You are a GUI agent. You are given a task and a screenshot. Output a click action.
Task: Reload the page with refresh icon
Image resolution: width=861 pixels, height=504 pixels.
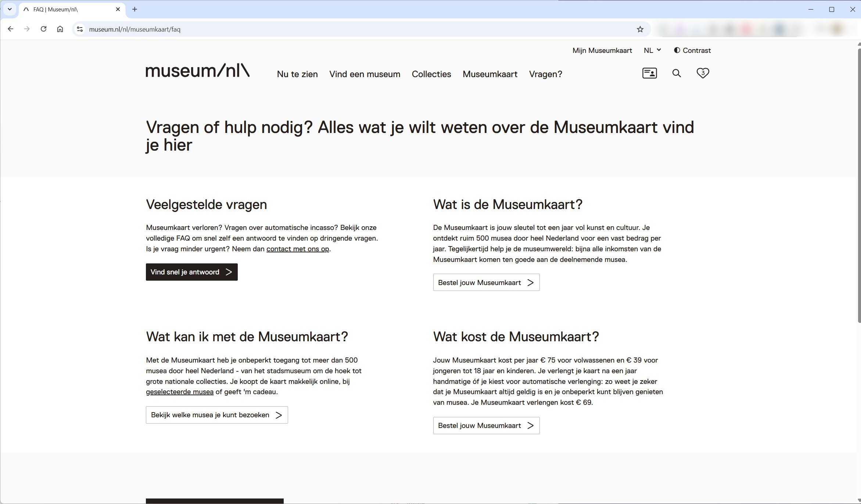pyautogui.click(x=43, y=29)
